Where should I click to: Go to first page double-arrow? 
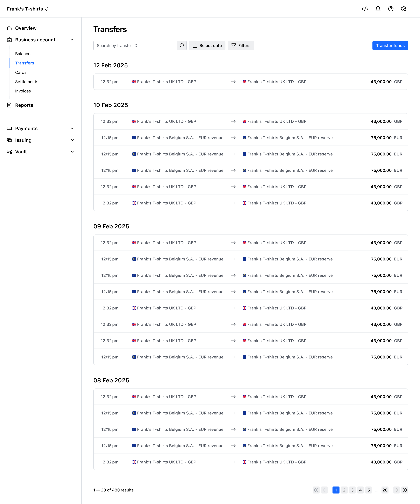pos(316,490)
